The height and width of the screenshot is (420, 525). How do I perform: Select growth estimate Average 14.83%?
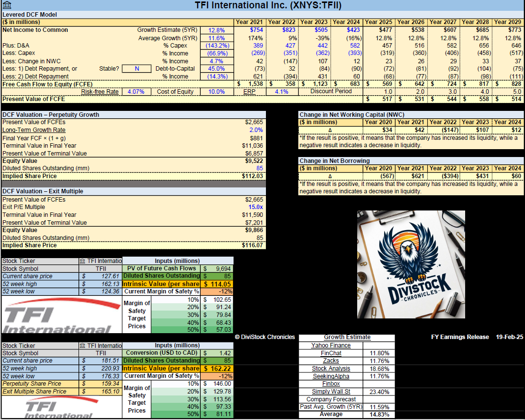click(379, 415)
